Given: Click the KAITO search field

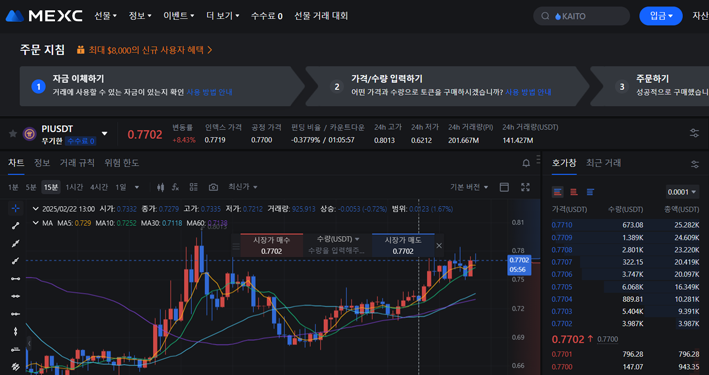Looking at the screenshot, I should (581, 16).
